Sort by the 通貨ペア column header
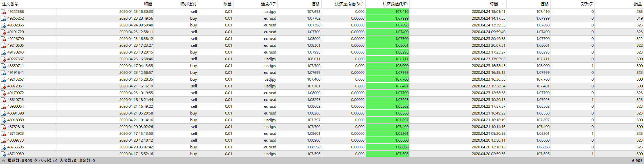The height and width of the screenshot is (166, 644). tap(255, 4)
